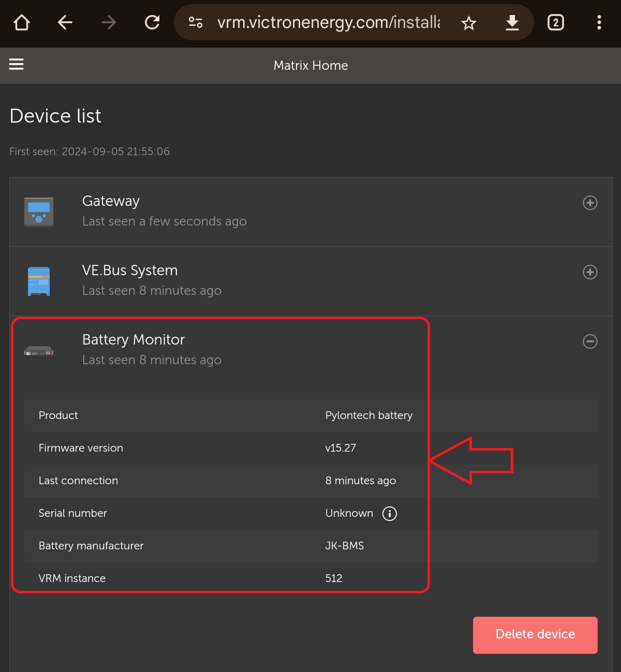Viewport: 621px width, 672px height.
Task: Open site settings icon in address bar
Action: (x=196, y=22)
